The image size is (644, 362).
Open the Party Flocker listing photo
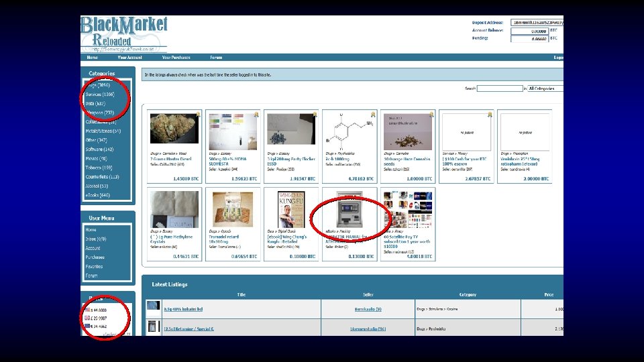point(291,129)
